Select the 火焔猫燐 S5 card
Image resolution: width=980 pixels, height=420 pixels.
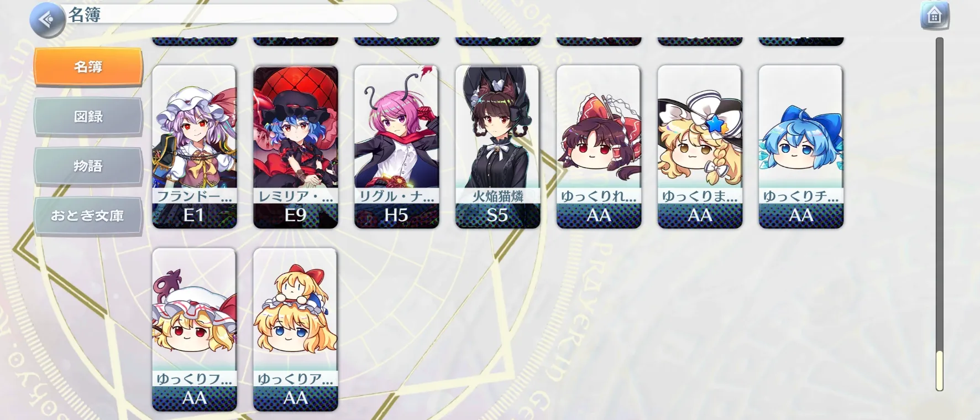498,147
